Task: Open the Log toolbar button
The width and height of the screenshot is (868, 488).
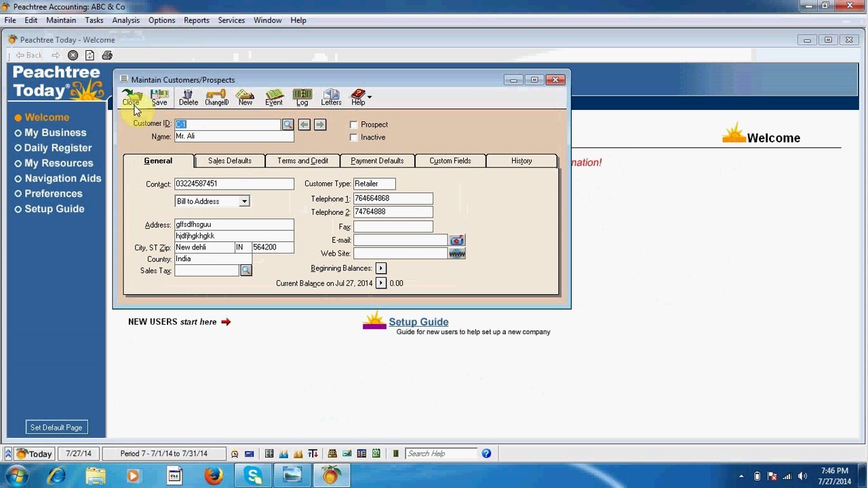Action: click(x=302, y=98)
